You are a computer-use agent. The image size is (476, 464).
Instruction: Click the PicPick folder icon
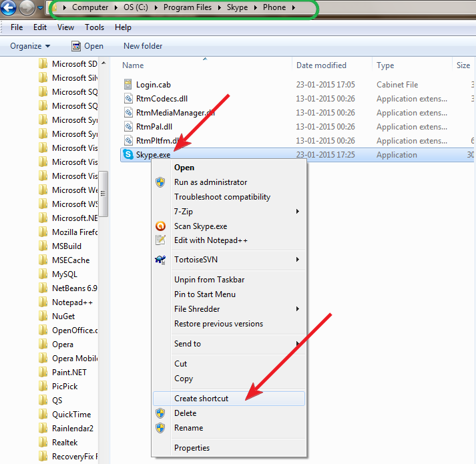pyautogui.click(x=43, y=386)
